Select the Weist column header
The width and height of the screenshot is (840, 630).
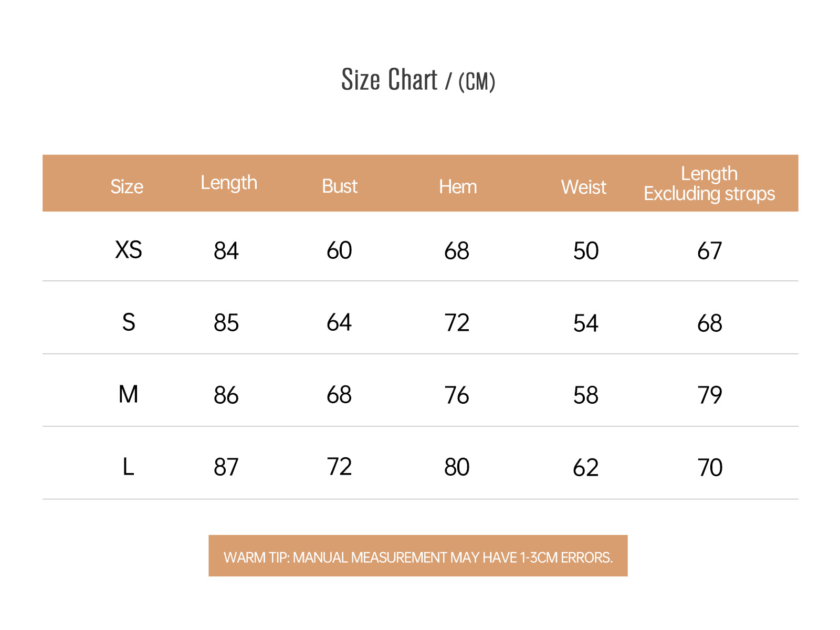pos(584,187)
